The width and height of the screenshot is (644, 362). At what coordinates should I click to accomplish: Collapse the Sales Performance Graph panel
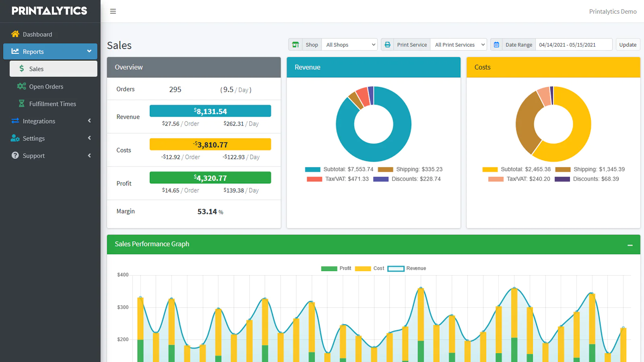[630, 245]
